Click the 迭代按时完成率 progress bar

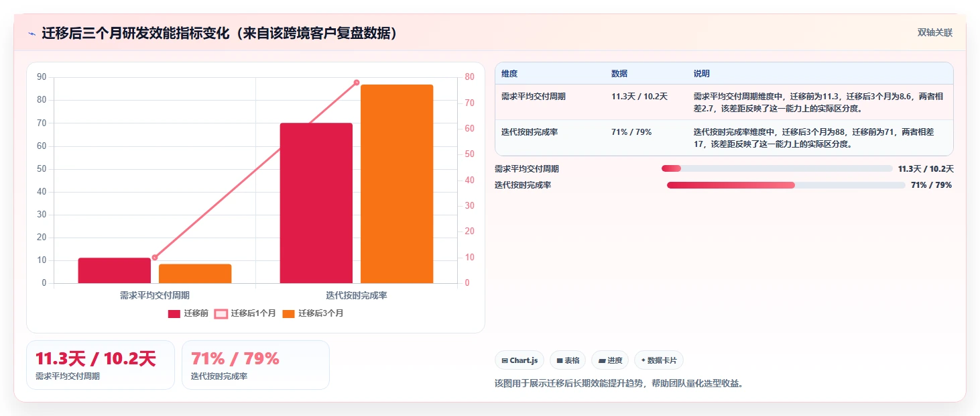coord(786,185)
